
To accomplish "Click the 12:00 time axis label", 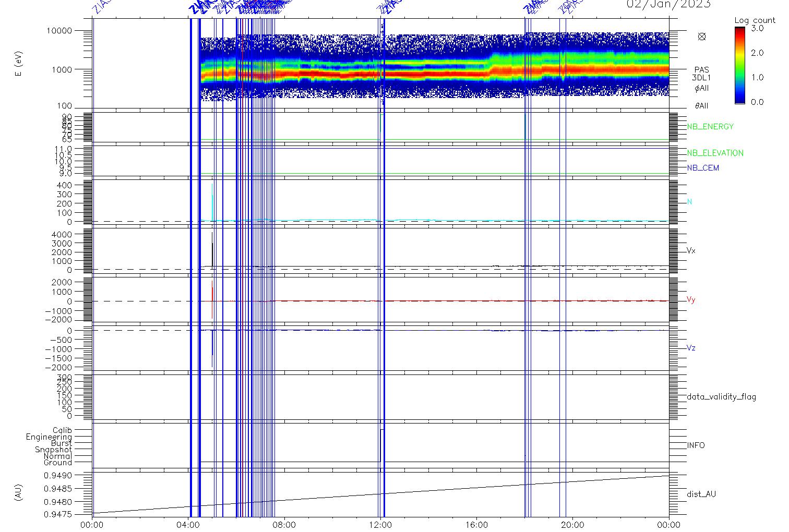I will [381, 525].
